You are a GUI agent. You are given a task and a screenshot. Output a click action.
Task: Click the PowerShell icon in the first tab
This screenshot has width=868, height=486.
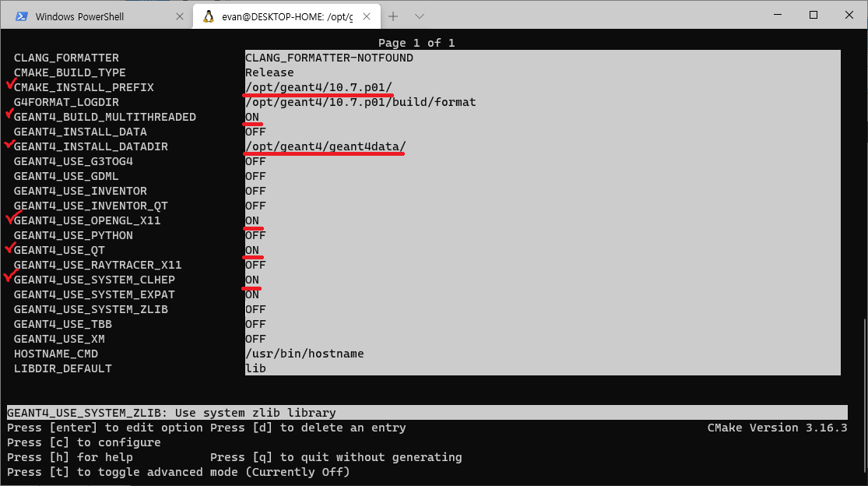(x=23, y=16)
